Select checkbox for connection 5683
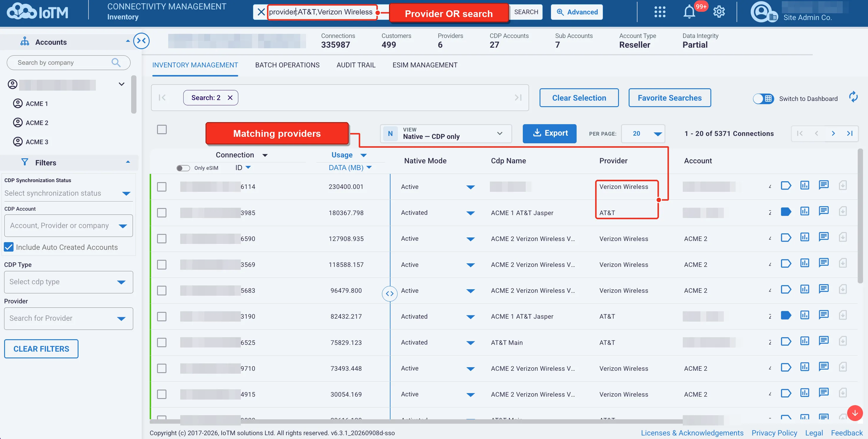The width and height of the screenshot is (868, 439). 162,291
